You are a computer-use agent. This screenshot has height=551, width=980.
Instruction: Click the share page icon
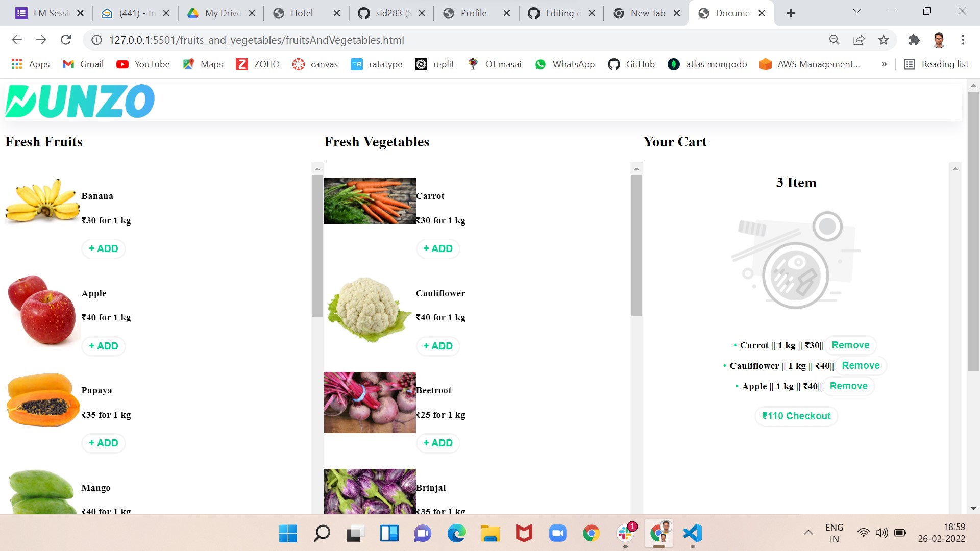[x=859, y=40]
